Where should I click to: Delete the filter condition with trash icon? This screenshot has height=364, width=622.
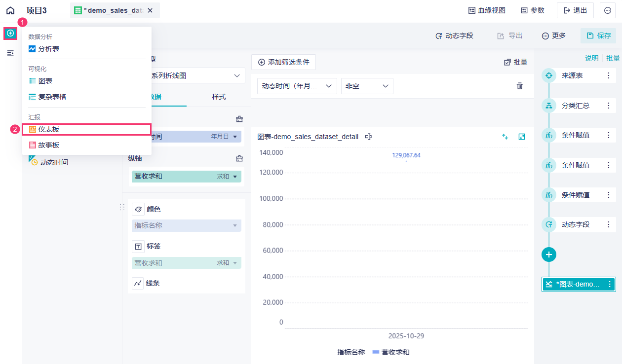point(520,86)
